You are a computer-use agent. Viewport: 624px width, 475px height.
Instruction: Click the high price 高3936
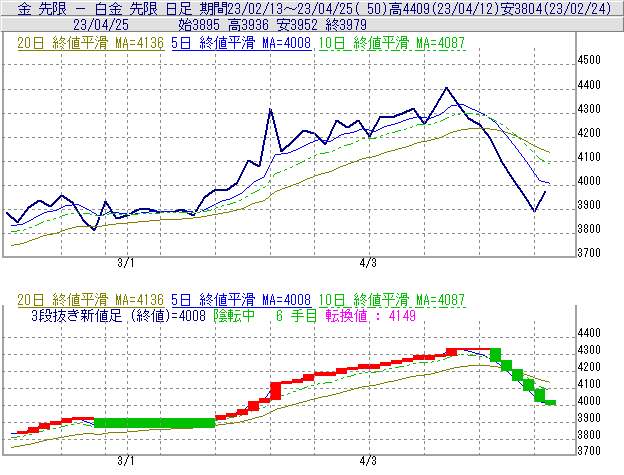coord(248,25)
